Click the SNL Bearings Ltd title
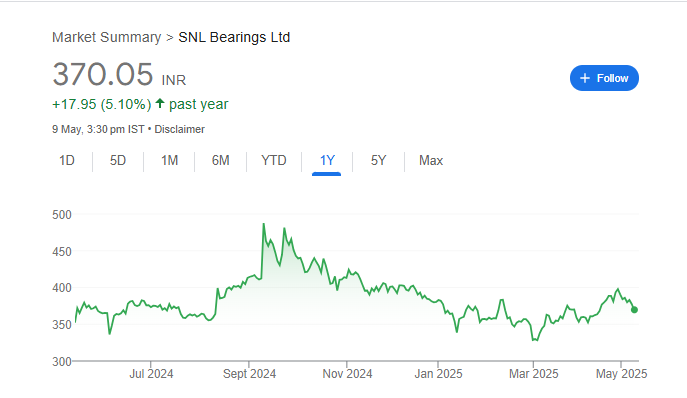687x398 pixels. coord(234,37)
